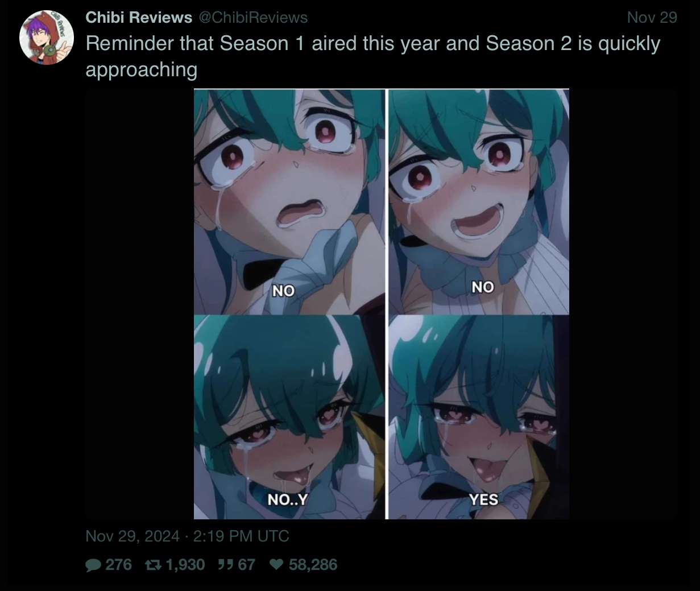Open the bottom-left panel captioned NO..Y
Image resolution: width=700 pixels, height=591 pixels.
click(289, 417)
